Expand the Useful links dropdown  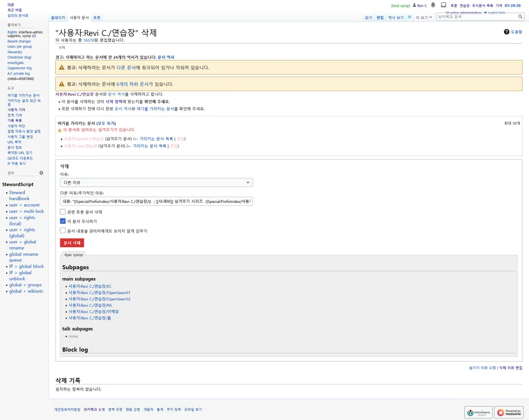tap(495, 13)
